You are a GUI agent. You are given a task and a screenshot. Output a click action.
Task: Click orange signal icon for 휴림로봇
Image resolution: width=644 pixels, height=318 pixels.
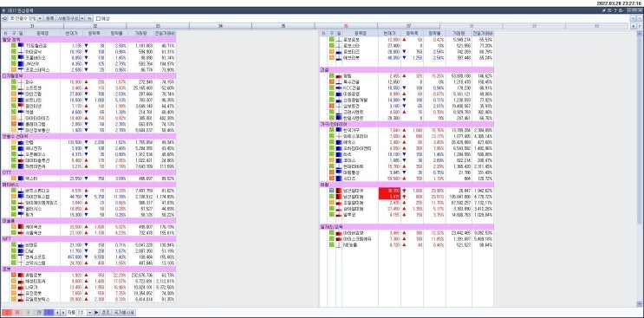pyautogui.click(x=14, y=275)
